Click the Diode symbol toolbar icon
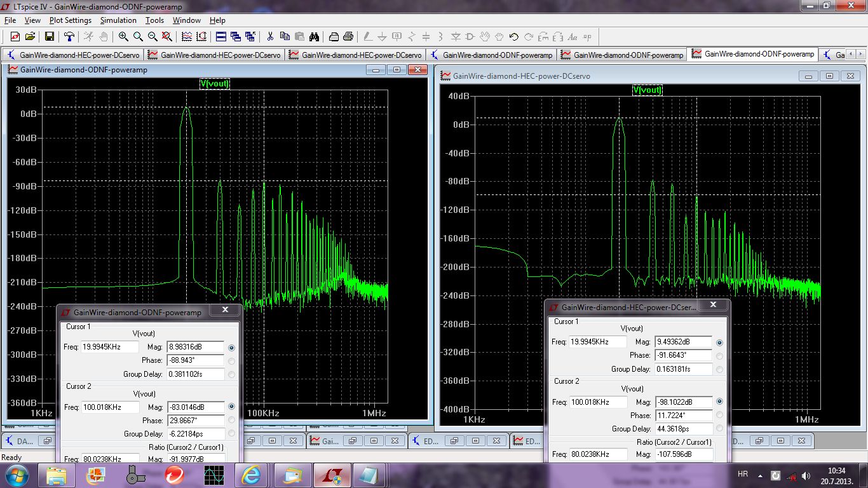The height and width of the screenshot is (488, 868). (x=456, y=37)
